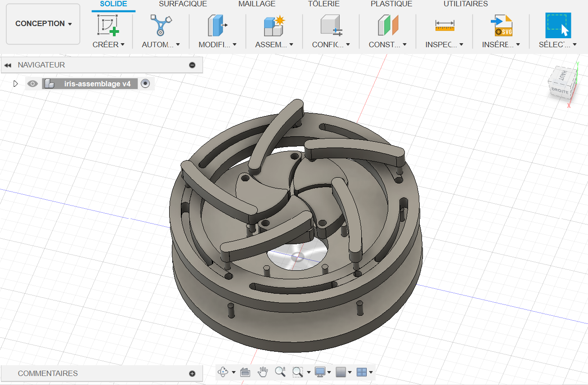The image size is (588, 385).
Task: Toggle visibility eye of iris-assemblage v4
Action: (32, 84)
